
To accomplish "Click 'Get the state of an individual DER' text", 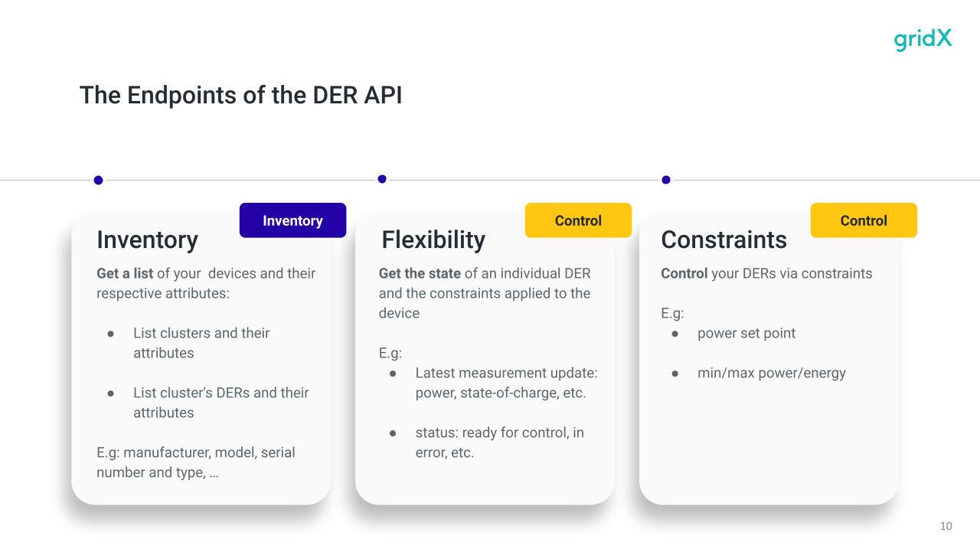I will click(485, 293).
